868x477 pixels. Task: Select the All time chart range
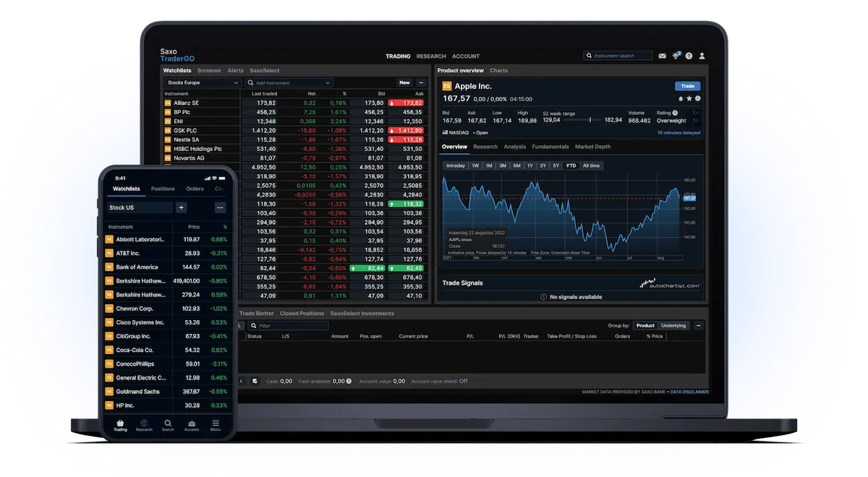[x=591, y=166]
